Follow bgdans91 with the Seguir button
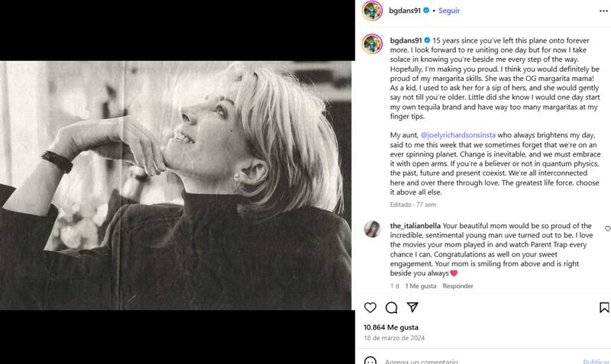 coord(448,11)
